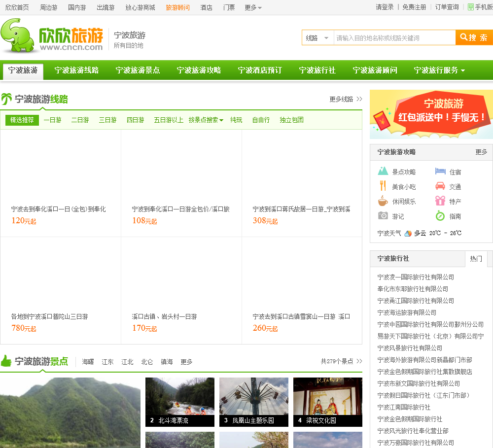493x448 pixels.
Task: Click the mountain icon beside 景点攻略
Action: (x=383, y=172)
